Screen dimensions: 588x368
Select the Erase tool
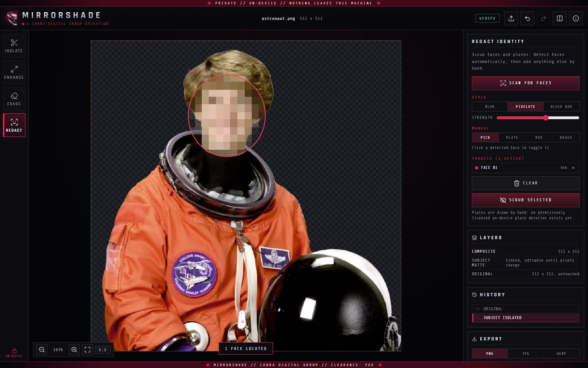(14, 99)
